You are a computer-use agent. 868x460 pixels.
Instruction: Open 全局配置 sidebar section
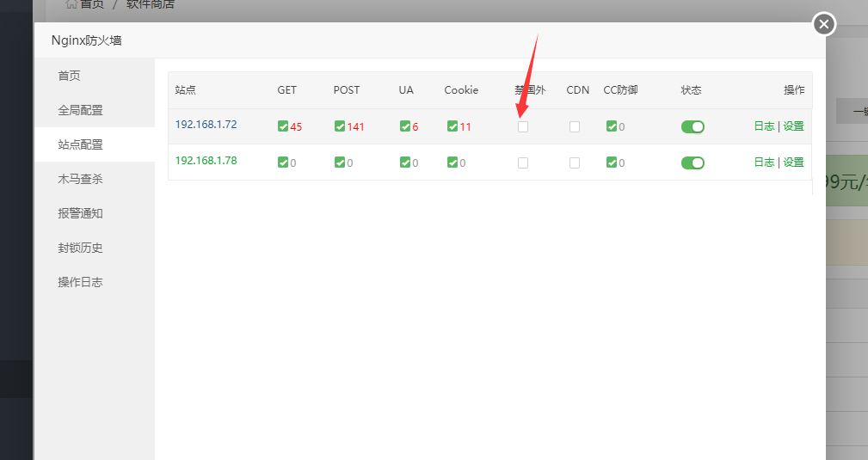[x=80, y=110]
